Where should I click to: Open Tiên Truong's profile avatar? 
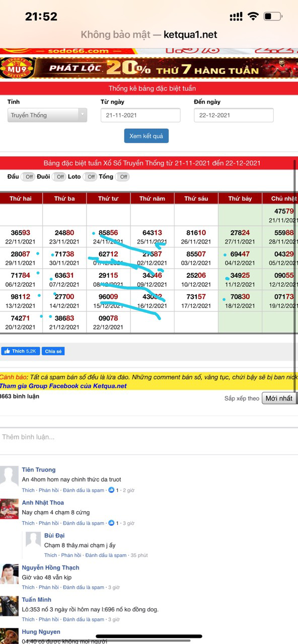pos(9,475)
